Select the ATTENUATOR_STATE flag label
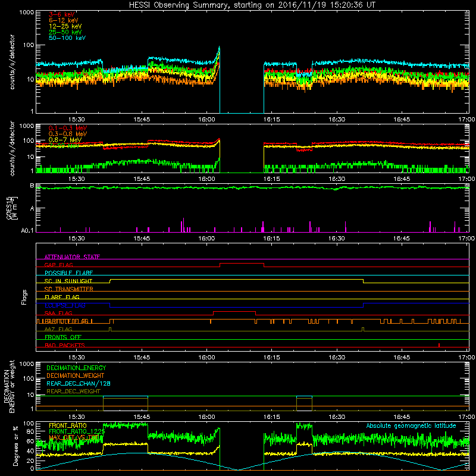 click(x=72, y=257)
